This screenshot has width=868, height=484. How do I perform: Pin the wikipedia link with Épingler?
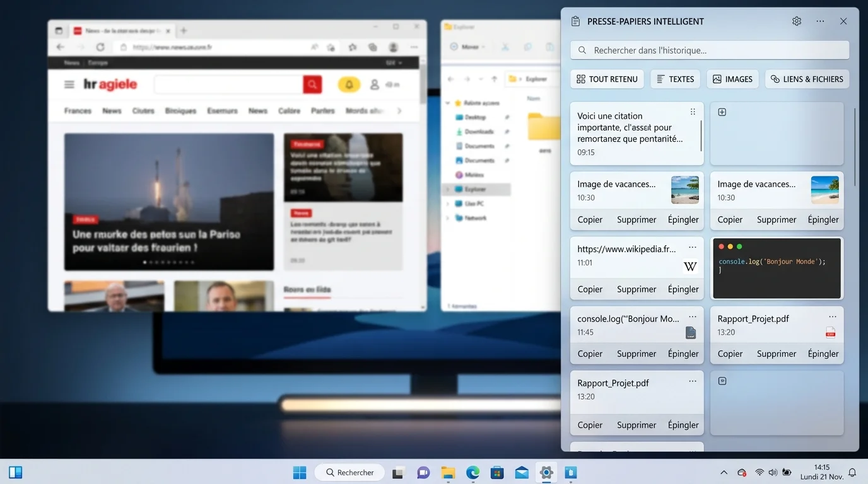pyautogui.click(x=683, y=289)
